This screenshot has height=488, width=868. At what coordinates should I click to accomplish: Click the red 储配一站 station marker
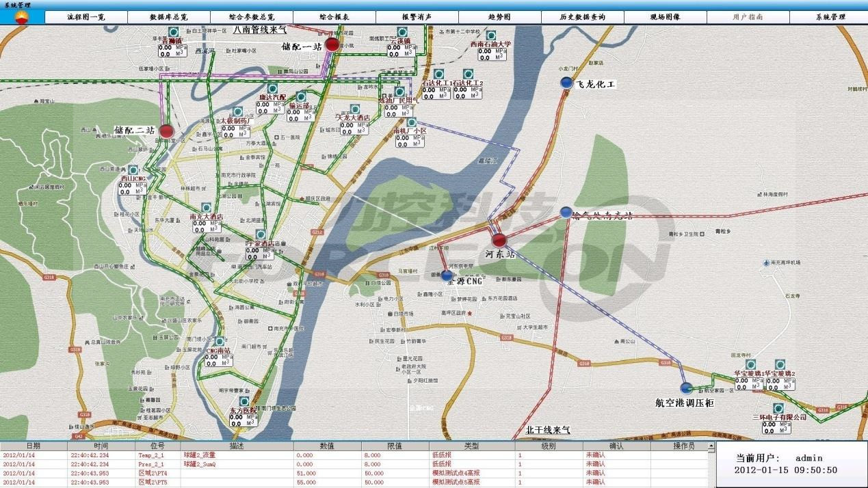click(332, 45)
